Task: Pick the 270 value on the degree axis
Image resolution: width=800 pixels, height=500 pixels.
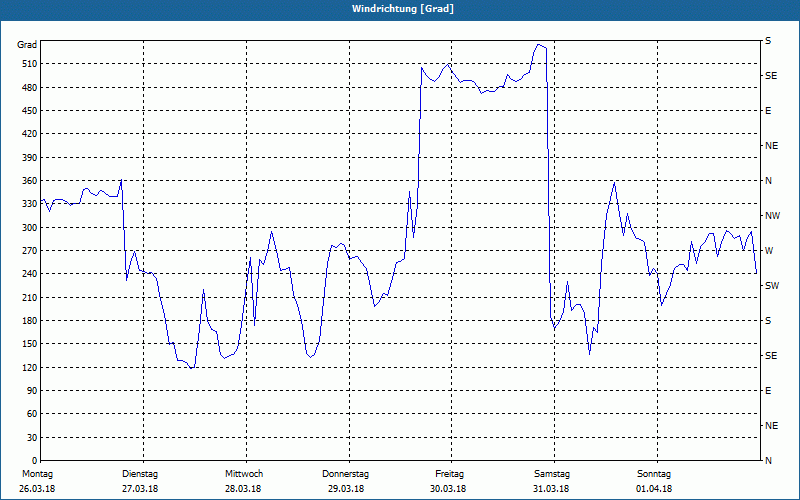Action: (x=29, y=251)
